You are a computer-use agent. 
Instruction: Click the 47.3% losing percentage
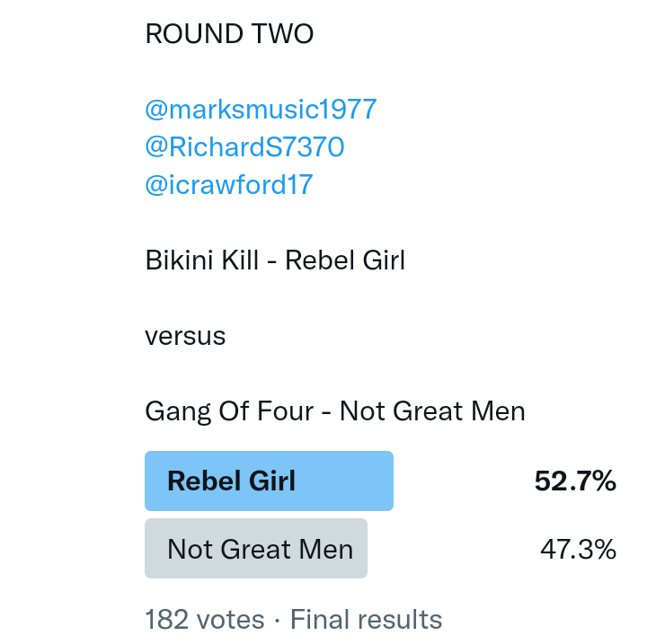pyautogui.click(x=578, y=549)
